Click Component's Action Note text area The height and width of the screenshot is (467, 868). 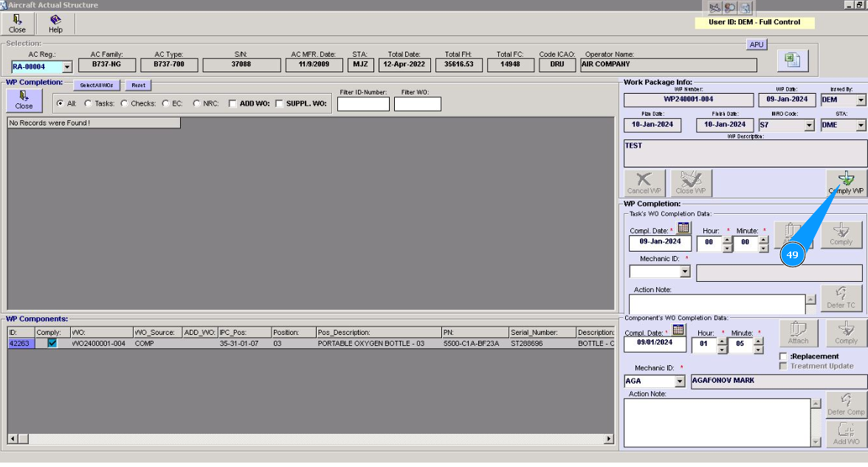tap(717, 422)
